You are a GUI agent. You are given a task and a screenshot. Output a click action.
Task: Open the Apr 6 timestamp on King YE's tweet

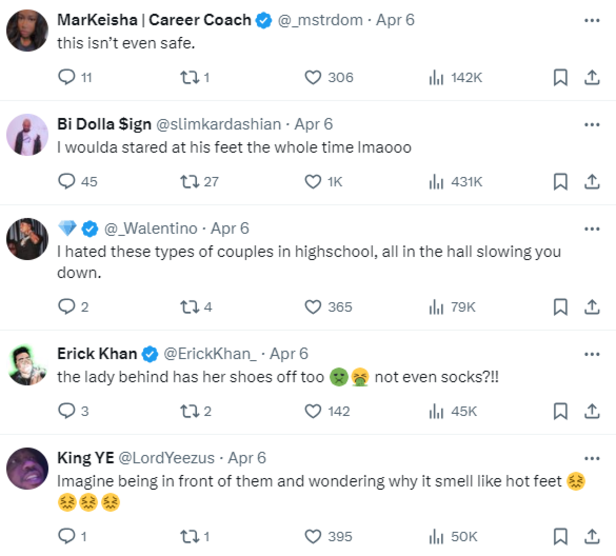coord(246,458)
